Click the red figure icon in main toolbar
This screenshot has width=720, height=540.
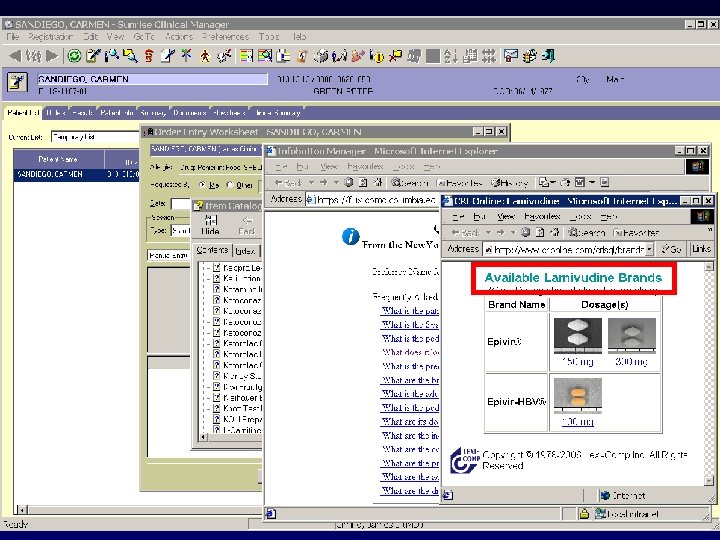[x=149, y=56]
